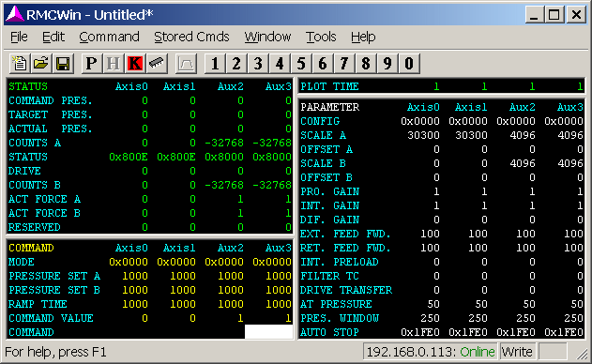Select PRESSURE SET A value for Axis1

click(x=183, y=276)
